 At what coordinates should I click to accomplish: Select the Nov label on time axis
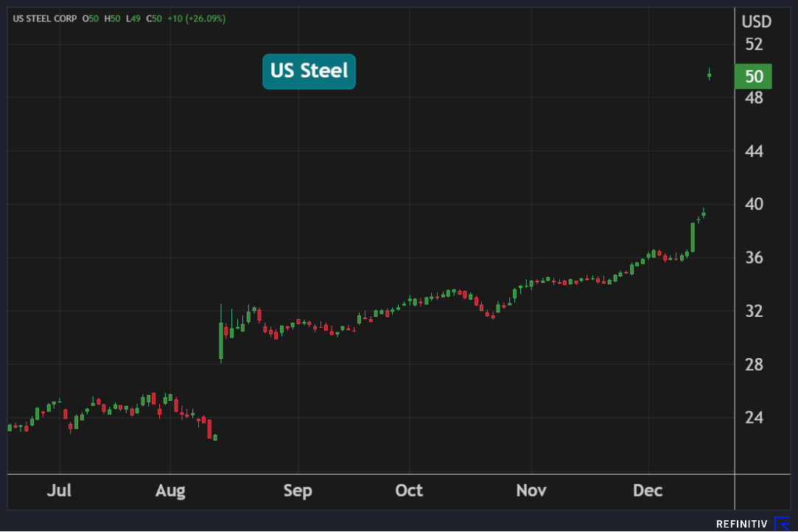531,491
